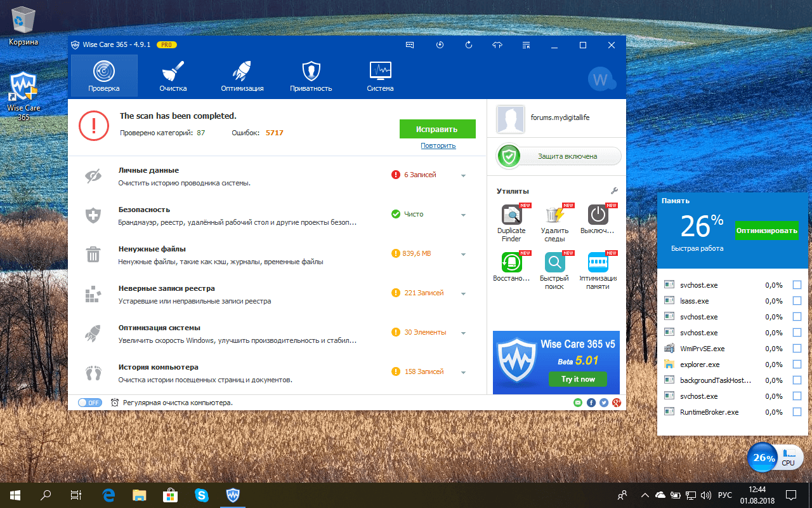This screenshot has height=508, width=812.
Task: Check the box next to lsass.exe
Action: coord(797,301)
